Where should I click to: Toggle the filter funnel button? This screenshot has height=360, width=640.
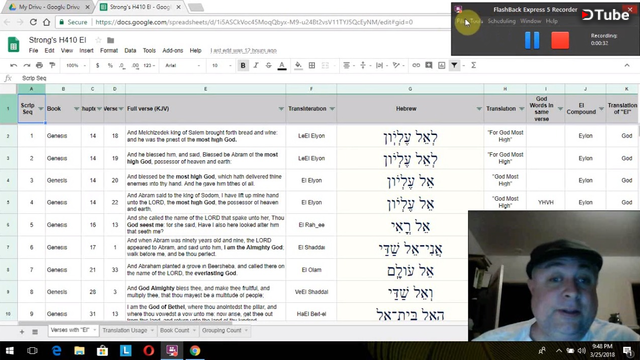(454, 65)
